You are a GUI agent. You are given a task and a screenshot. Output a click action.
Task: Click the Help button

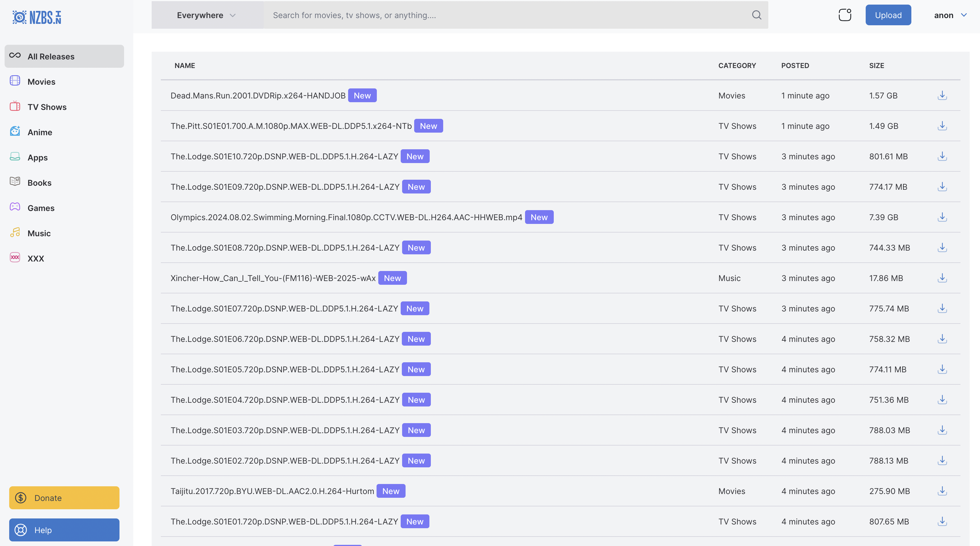[64, 530]
